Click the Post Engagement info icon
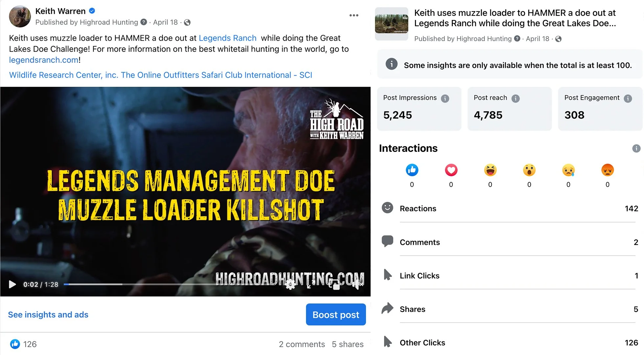The height and width of the screenshot is (355, 644). (628, 98)
